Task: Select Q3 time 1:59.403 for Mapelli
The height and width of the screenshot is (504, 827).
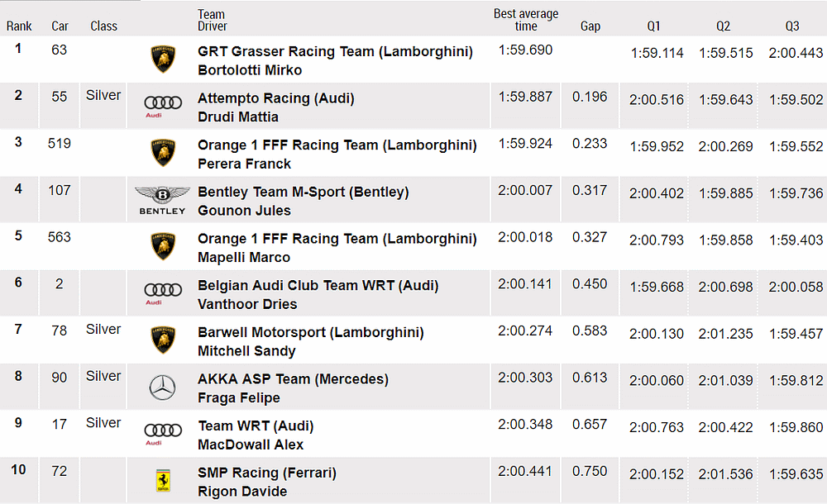Action: 796,240
